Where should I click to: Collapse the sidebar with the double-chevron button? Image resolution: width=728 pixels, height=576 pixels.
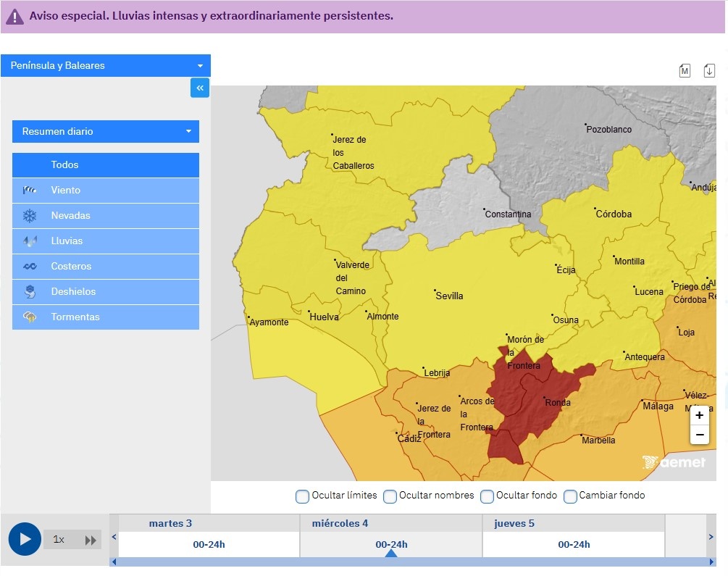pos(200,88)
